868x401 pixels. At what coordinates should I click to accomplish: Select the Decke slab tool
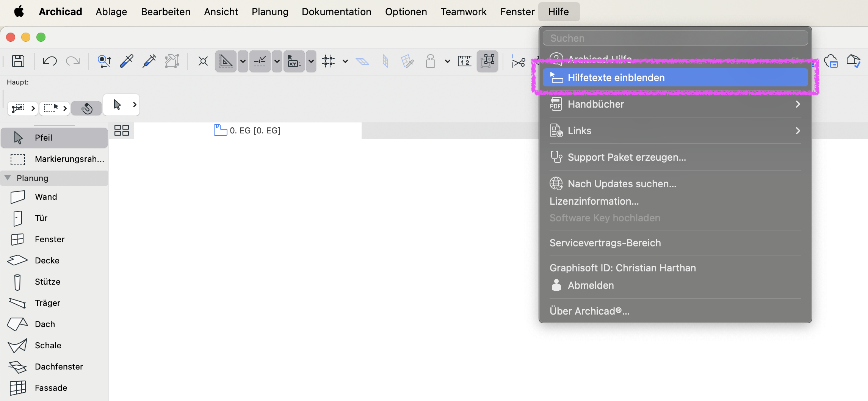(x=55, y=260)
